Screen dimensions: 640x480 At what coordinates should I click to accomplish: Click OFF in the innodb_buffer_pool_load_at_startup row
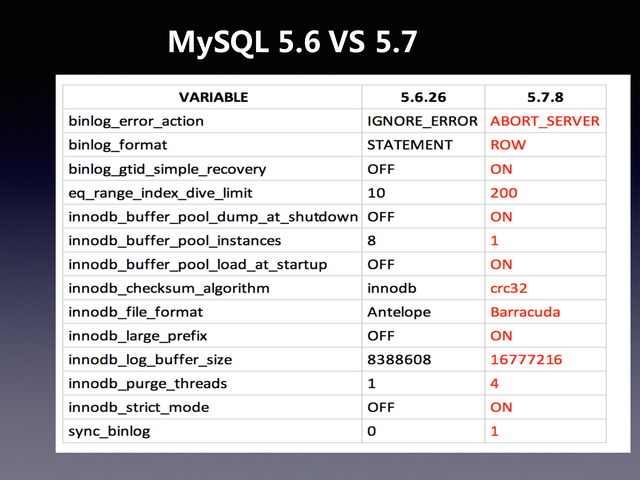(x=381, y=264)
